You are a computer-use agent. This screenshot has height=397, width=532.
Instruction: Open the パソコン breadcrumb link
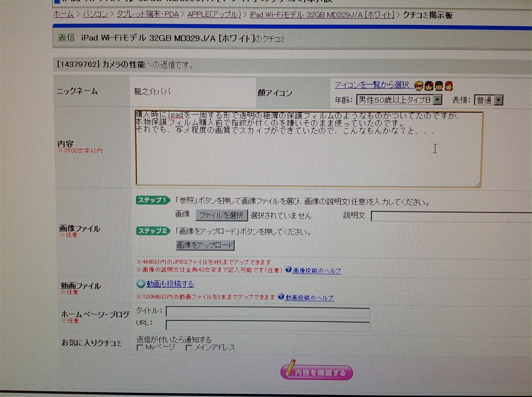(96, 14)
